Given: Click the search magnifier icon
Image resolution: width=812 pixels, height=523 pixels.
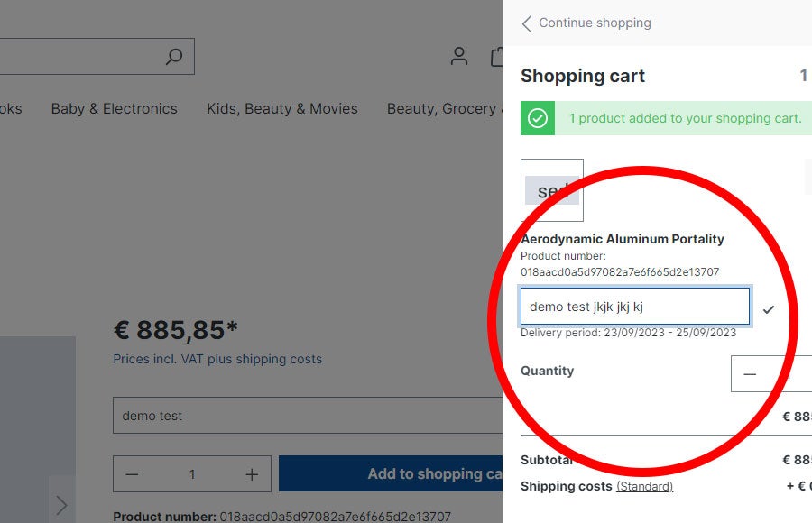Looking at the screenshot, I should [174, 57].
